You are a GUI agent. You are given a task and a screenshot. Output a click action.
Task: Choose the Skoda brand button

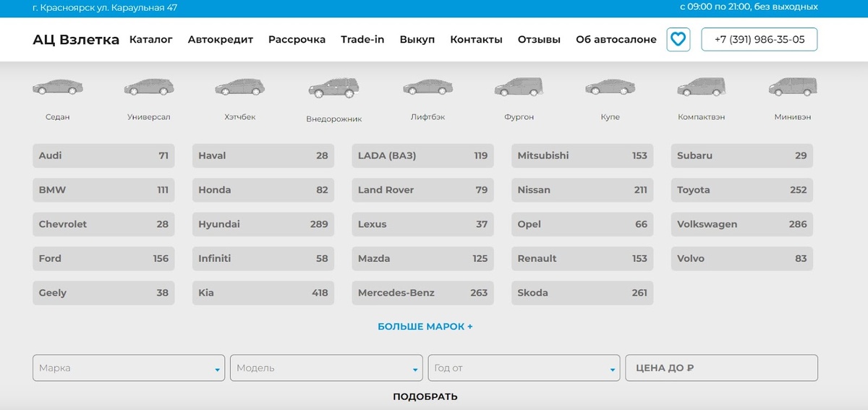pos(582,293)
